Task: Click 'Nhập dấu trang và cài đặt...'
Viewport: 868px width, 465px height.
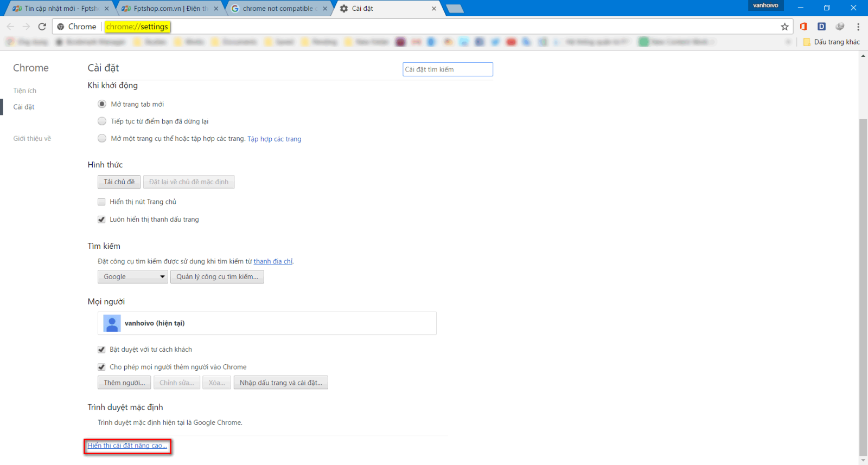Action: point(281,383)
